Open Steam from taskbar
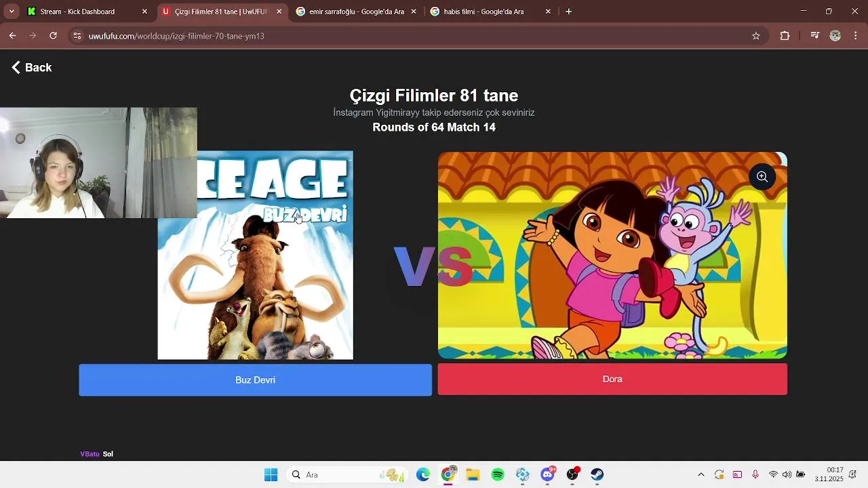Screen dimensions: 868x488 pyautogui.click(x=597, y=474)
